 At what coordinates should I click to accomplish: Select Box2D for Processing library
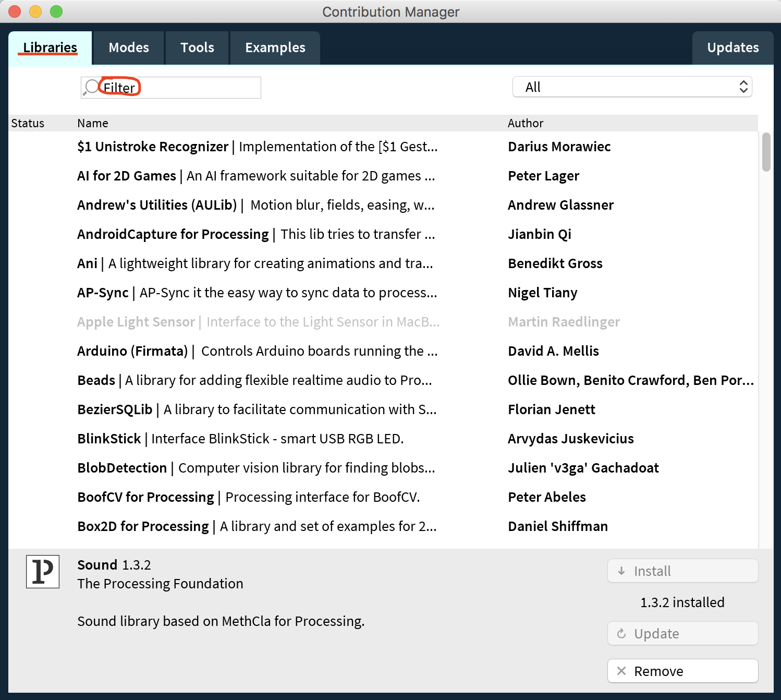(x=383, y=526)
